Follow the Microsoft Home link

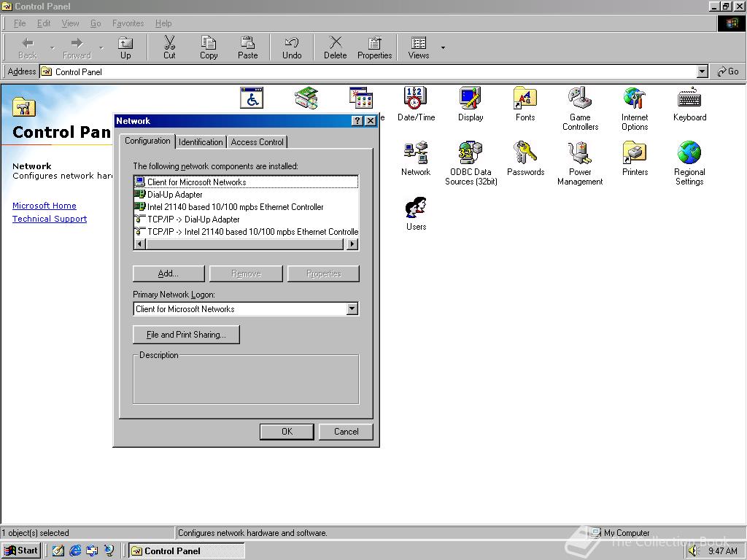(x=44, y=206)
